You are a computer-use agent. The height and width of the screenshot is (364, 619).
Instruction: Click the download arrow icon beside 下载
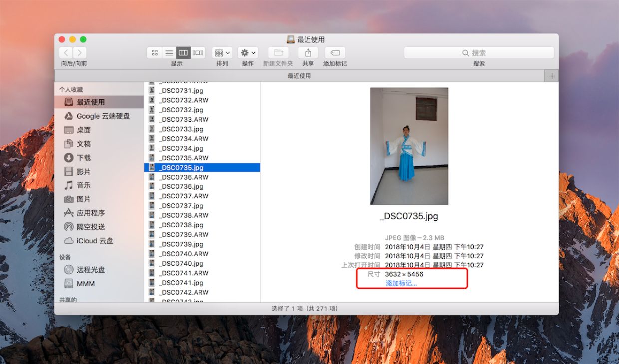(x=69, y=158)
